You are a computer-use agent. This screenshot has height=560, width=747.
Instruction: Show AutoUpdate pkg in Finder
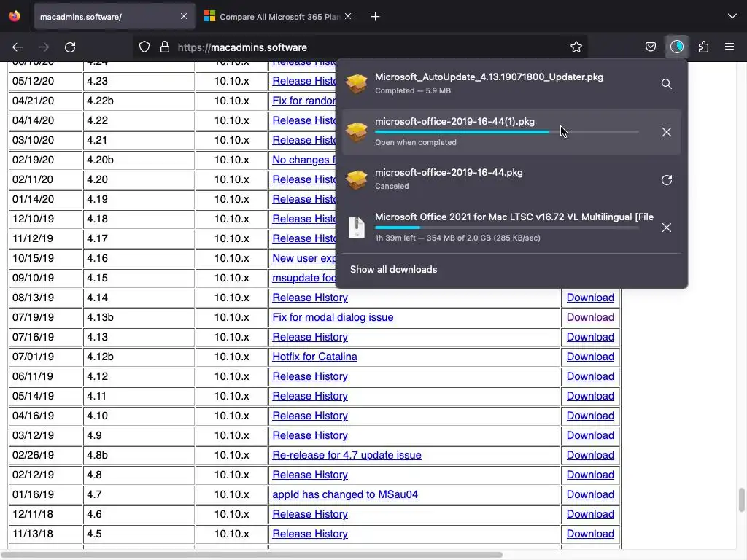point(667,84)
